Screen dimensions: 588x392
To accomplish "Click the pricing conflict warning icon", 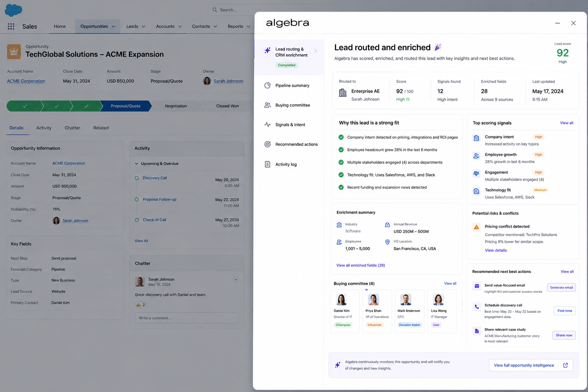I will (x=476, y=227).
